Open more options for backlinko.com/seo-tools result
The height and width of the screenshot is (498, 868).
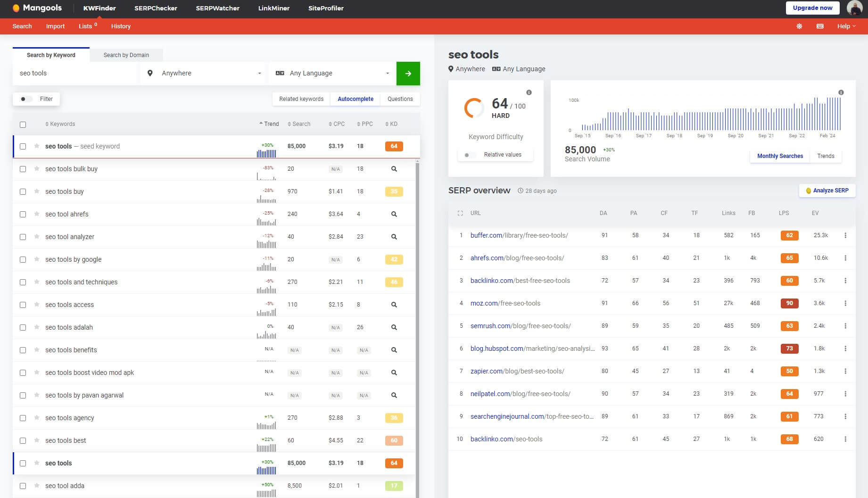click(845, 439)
